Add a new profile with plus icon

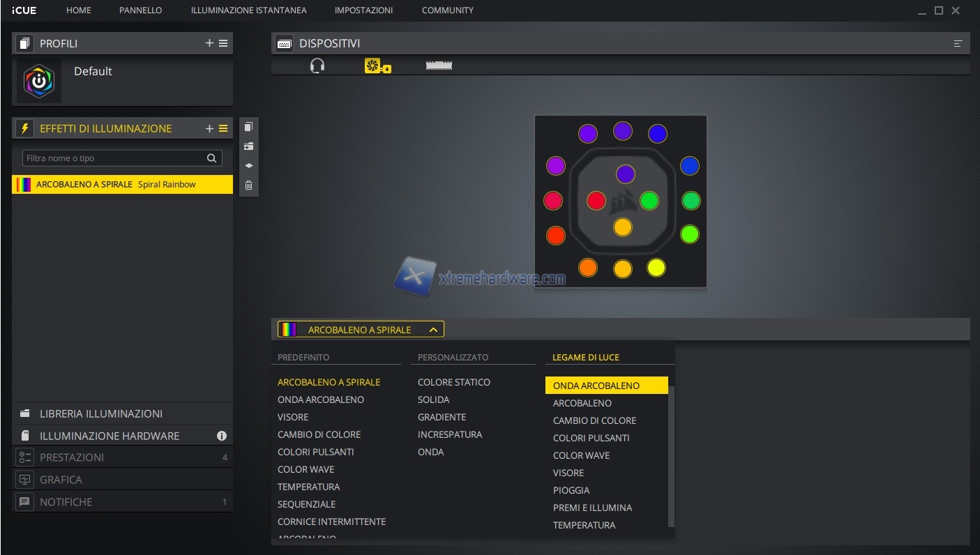point(209,43)
